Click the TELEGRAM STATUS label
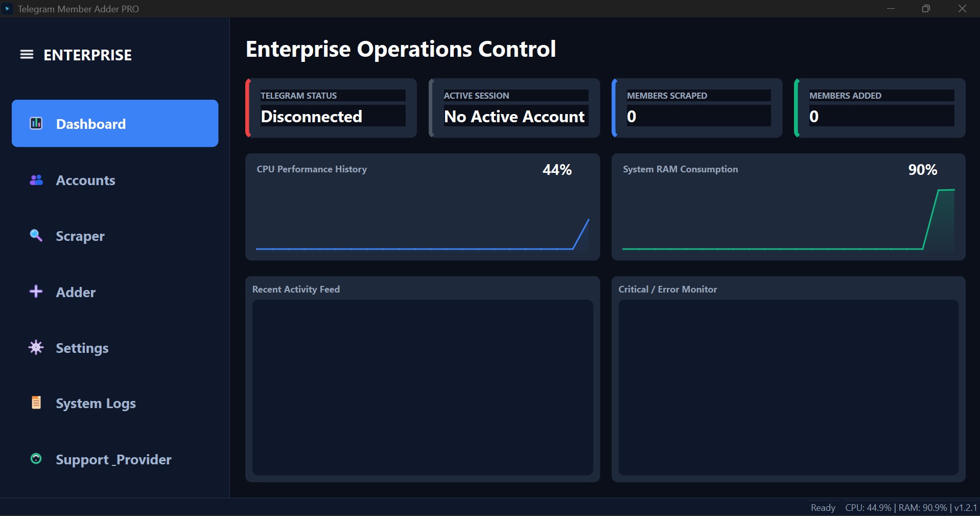980x516 pixels. pos(299,96)
